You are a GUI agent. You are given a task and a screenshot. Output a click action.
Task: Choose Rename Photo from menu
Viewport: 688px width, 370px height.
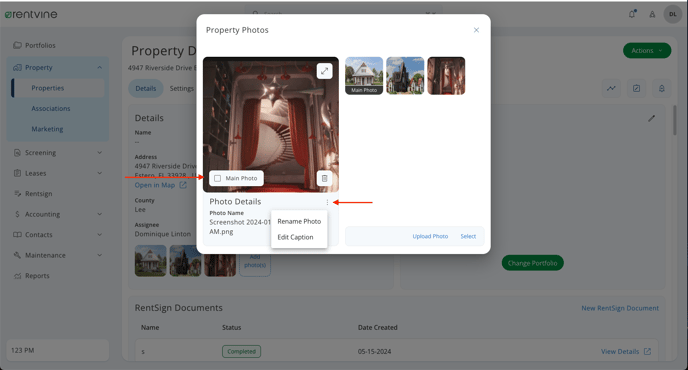pyautogui.click(x=299, y=221)
